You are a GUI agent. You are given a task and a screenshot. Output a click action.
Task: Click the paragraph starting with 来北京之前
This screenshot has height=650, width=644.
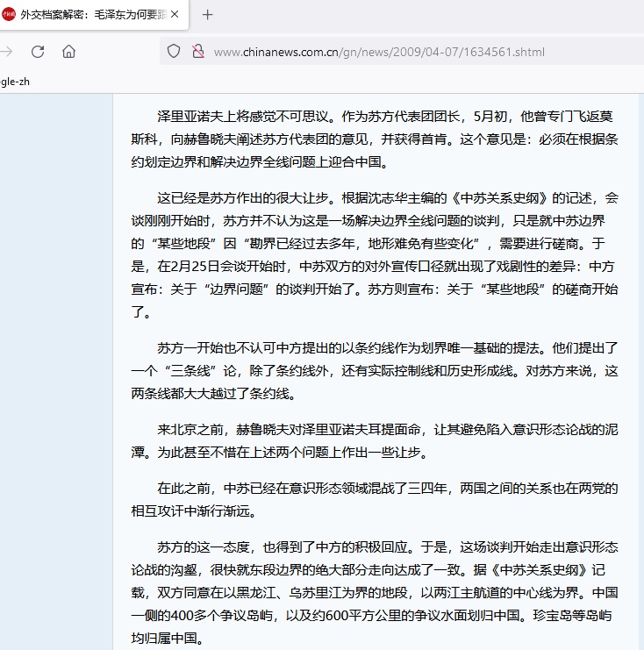(375, 441)
